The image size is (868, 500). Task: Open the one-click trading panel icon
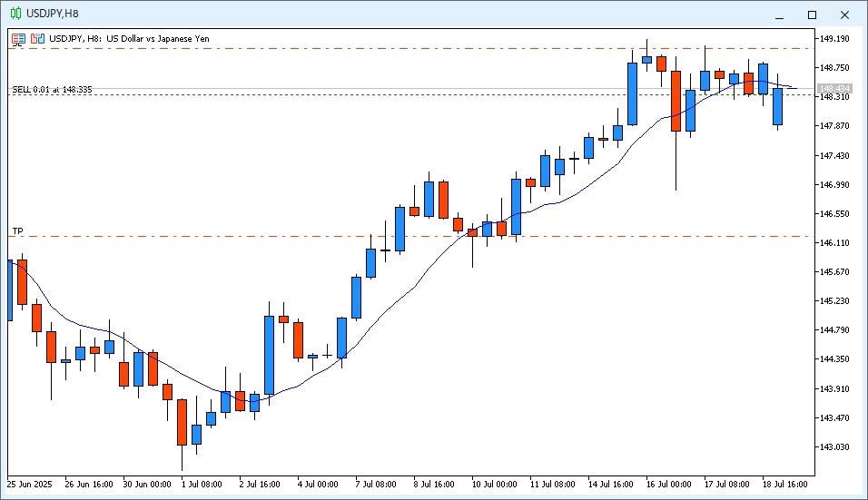click(19, 39)
